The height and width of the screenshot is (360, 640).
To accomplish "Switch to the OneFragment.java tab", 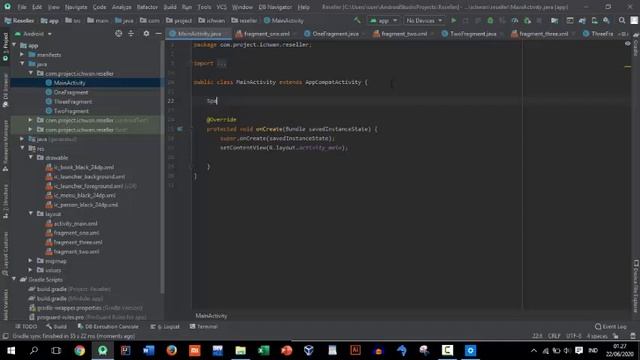I will pos(336,34).
